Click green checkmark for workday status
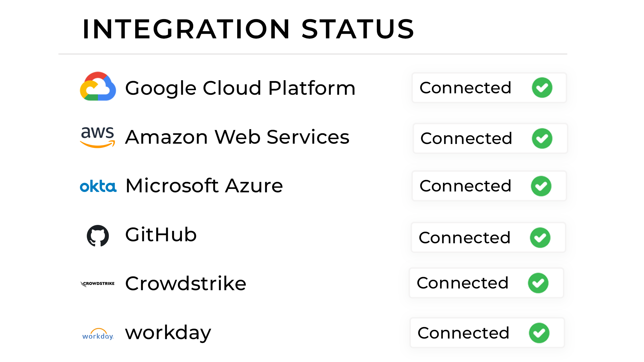 click(539, 333)
